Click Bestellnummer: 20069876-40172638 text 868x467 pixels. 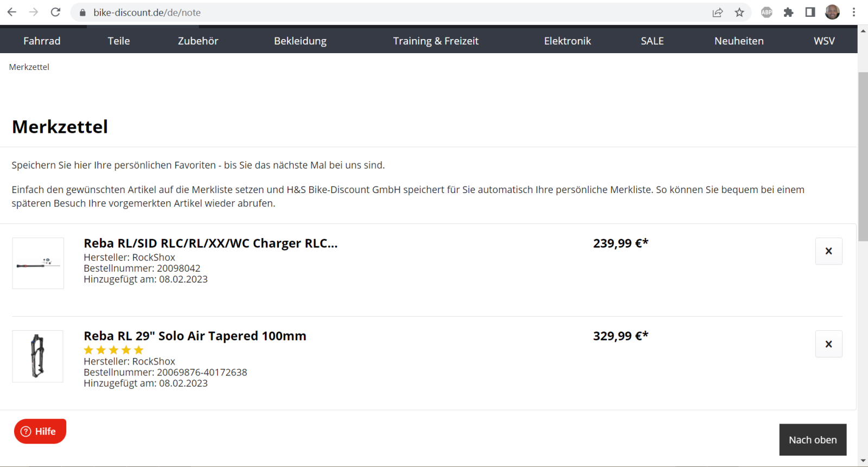point(165,372)
